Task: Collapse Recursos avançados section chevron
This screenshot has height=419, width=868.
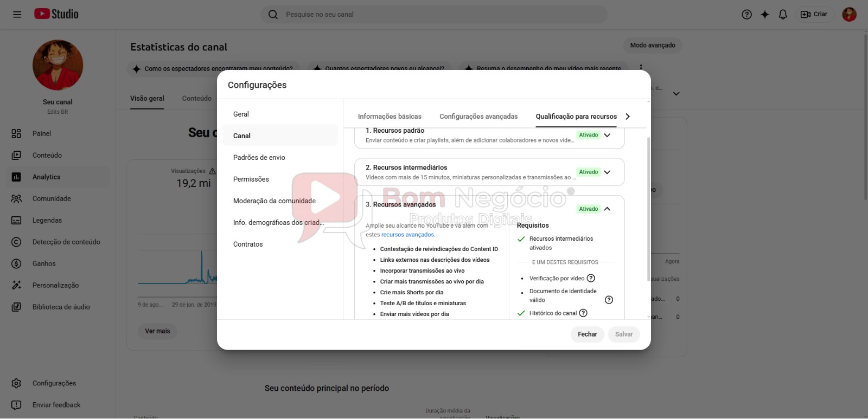Action: pos(607,209)
